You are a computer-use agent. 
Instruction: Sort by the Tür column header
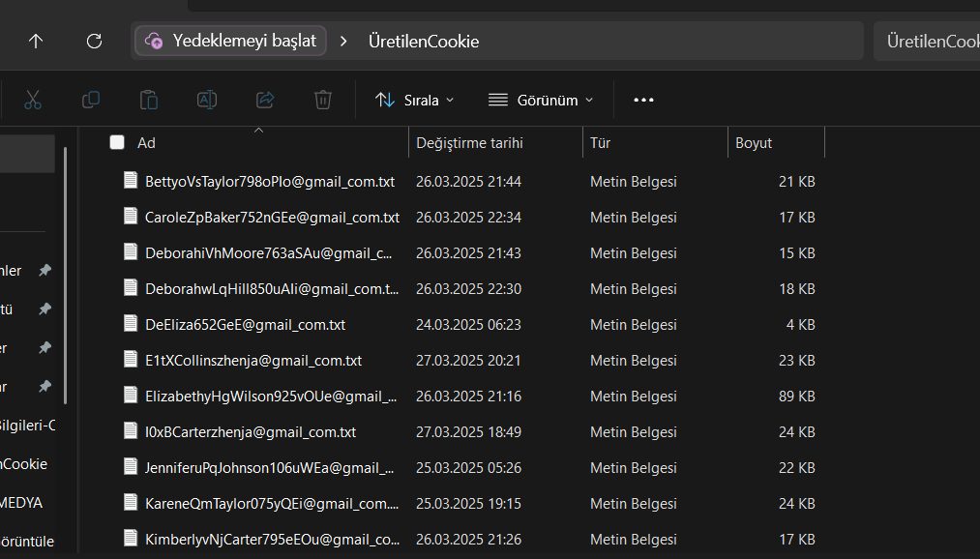pyautogui.click(x=600, y=143)
